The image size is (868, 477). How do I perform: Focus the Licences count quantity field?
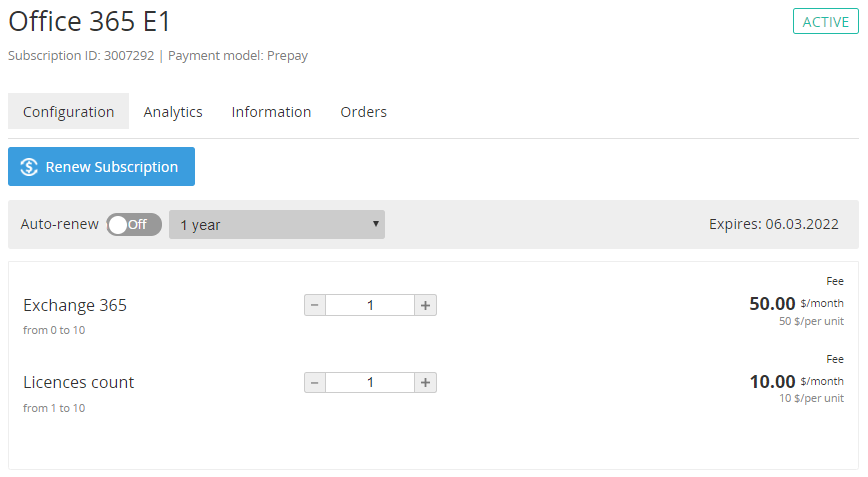pyautogui.click(x=370, y=382)
